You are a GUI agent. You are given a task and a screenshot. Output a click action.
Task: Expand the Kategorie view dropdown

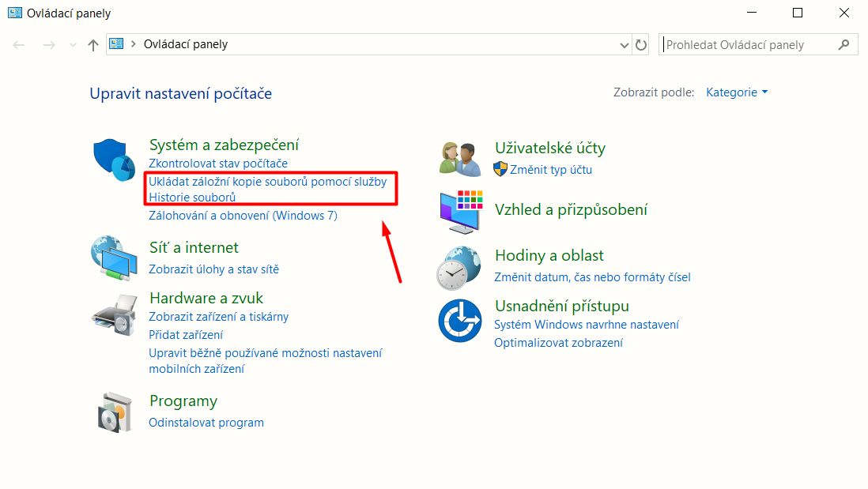point(737,92)
